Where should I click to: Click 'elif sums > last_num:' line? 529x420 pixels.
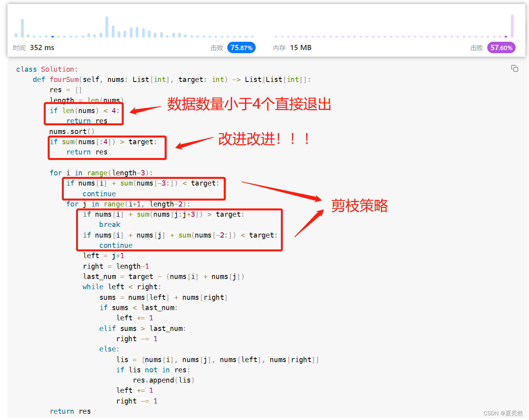143,329
